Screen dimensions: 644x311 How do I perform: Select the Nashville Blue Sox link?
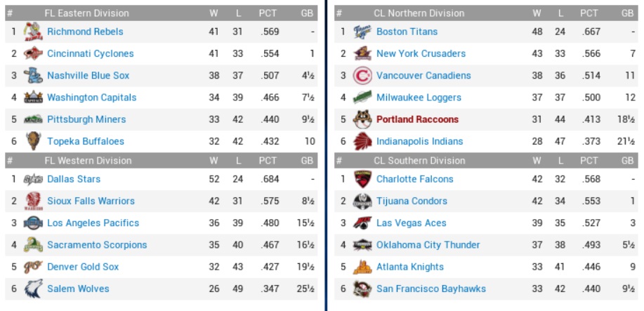pyautogui.click(x=88, y=75)
